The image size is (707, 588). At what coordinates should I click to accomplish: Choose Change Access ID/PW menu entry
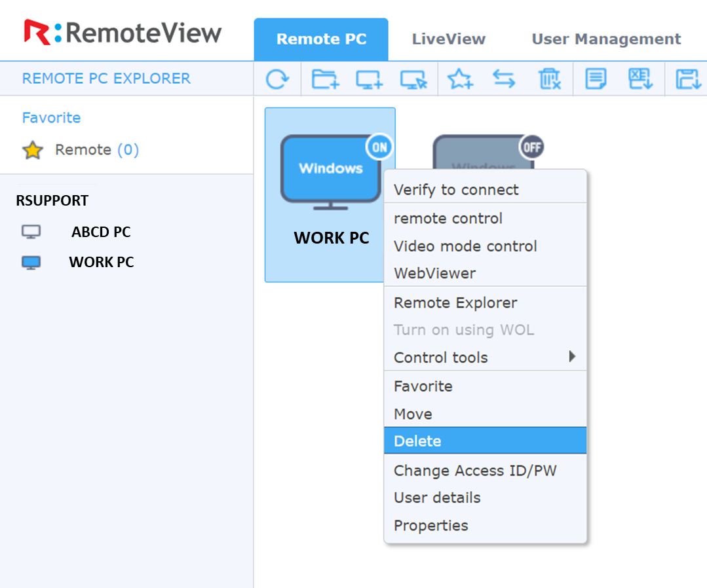(485, 471)
